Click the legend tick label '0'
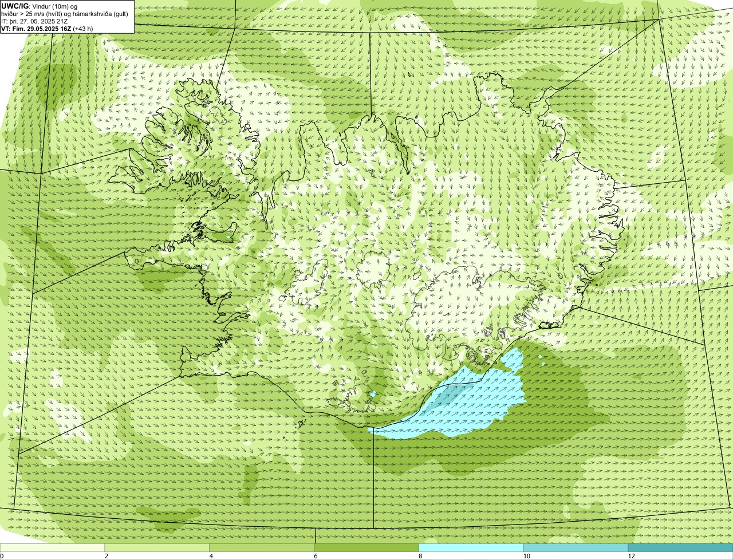Screen dimensions: 733x560 click(x=2, y=556)
